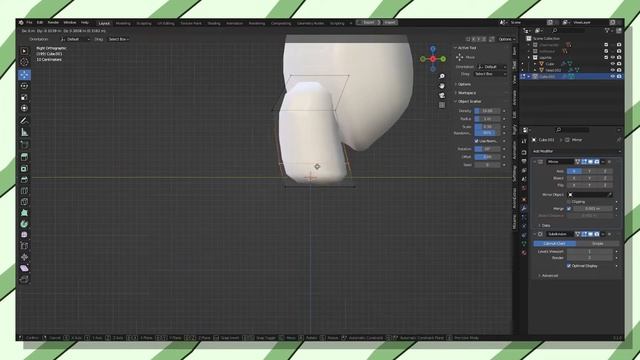Toggle visibility eye of the Cube row
The image size is (640, 360).
(x=612, y=64)
